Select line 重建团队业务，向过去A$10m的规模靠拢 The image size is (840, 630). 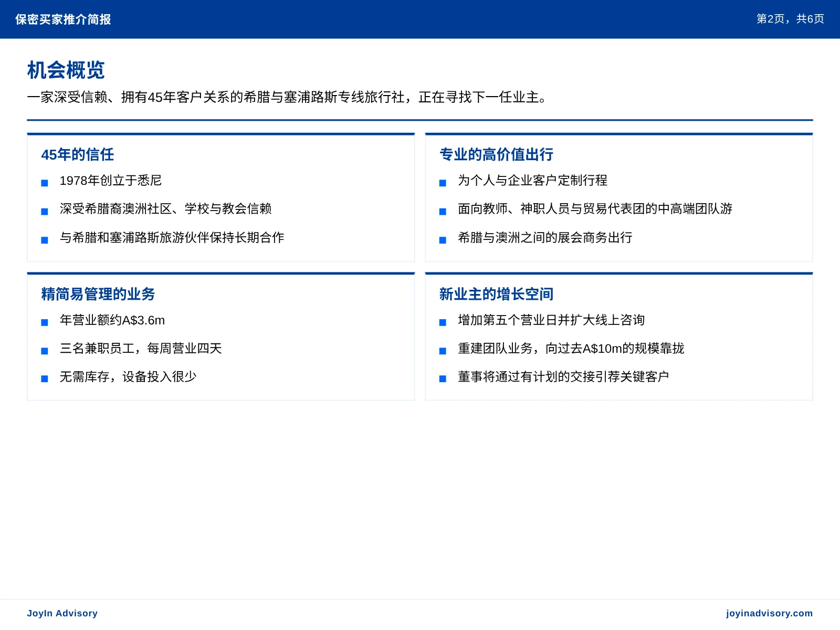(571, 349)
